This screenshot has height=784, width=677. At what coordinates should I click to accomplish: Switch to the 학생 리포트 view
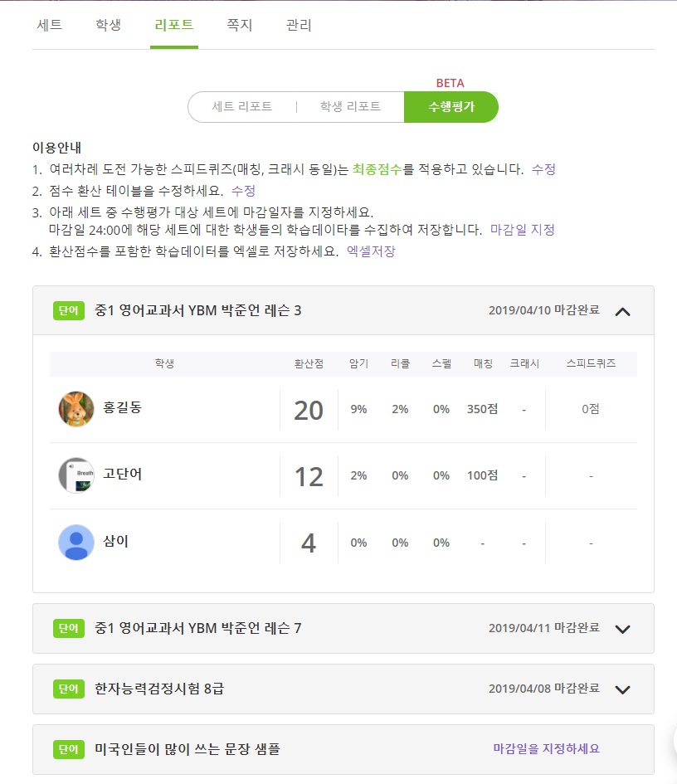pos(350,106)
